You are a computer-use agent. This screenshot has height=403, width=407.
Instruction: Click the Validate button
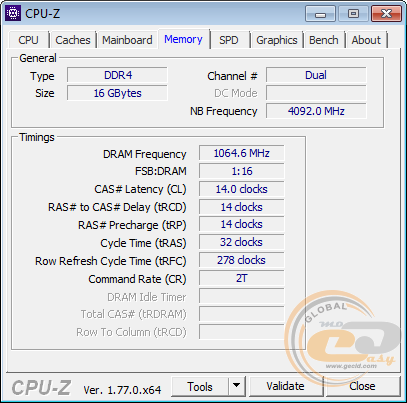tap(285, 386)
